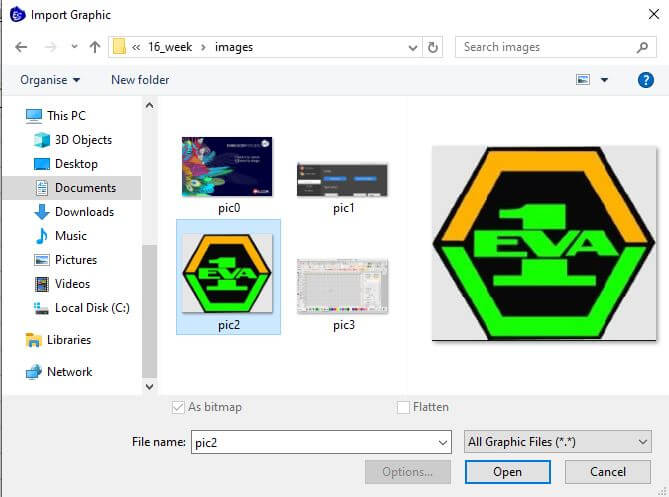Viewport: 669px width, 497px height.
Task: Click the forward navigation arrow
Action: (50, 47)
